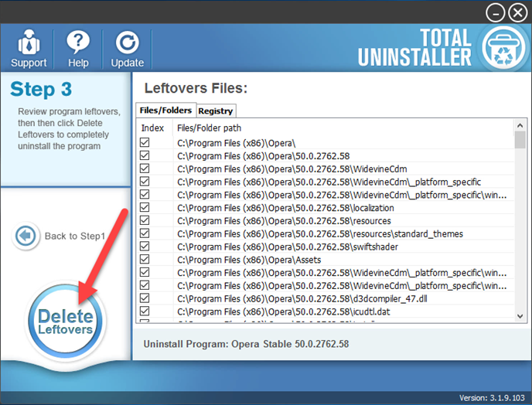Image resolution: width=532 pixels, height=405 pixels.
Task: Select the row ending in icudtl.dat
Action: tap(283, 311)
